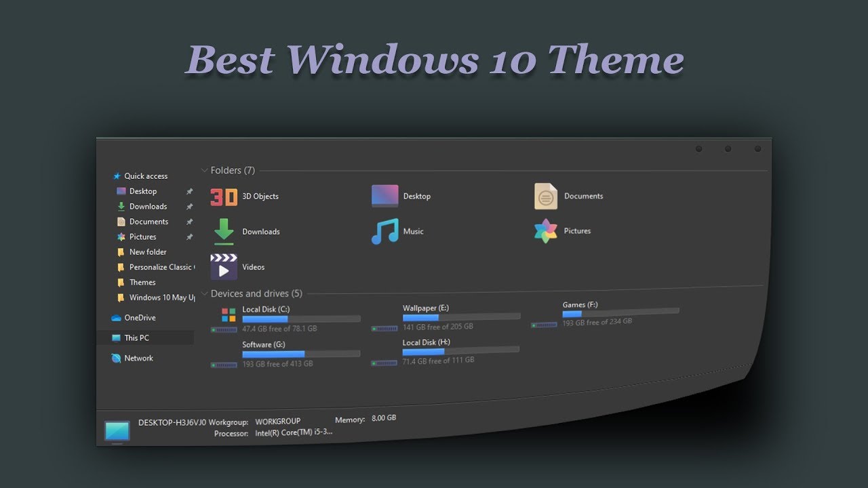Click the 'Games (F:)' drive label
The width and height of the screenshot is (868, 488).
tap(580, 305)
